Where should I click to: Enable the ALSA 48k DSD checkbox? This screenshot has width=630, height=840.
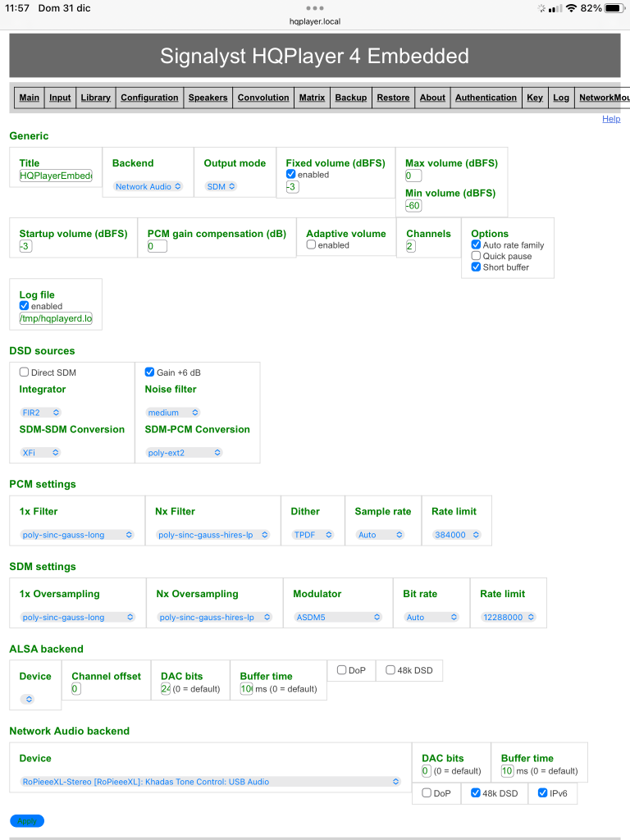(390, 669)
